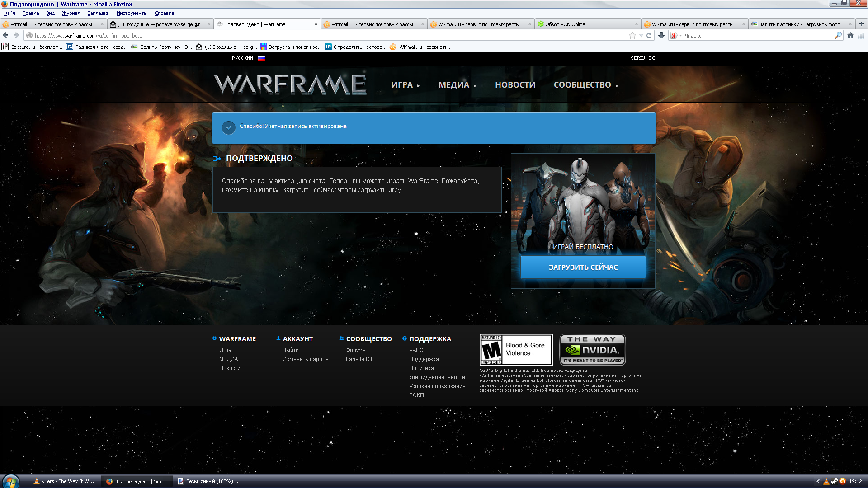This screenshot has width=868, height=488.
Task: Open the SERZJKOO account link
Action: coord(643,58)
